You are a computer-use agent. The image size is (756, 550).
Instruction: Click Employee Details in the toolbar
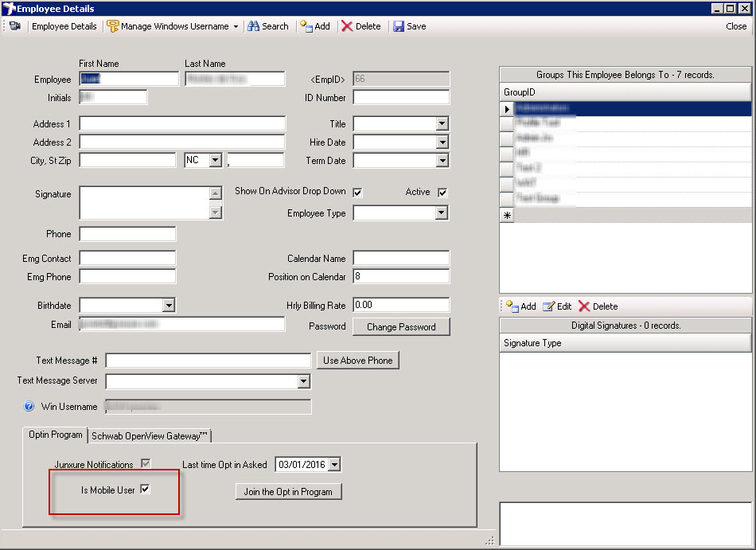coord(64,26)
